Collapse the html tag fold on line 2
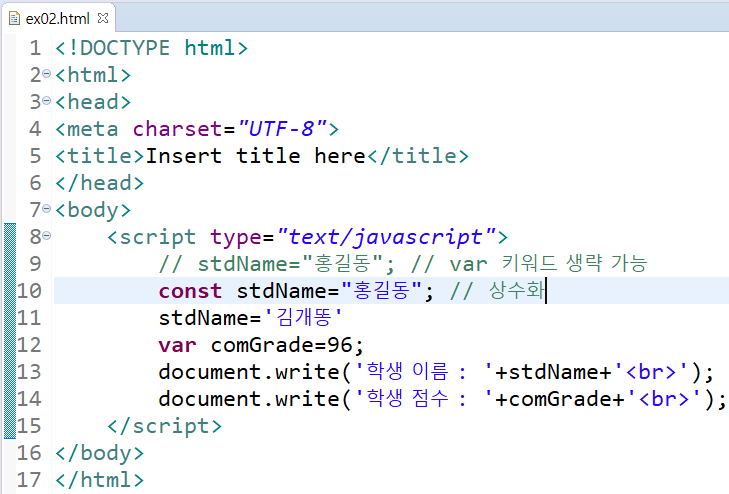This screenshot has width=729, height=494. pos(46,74)
